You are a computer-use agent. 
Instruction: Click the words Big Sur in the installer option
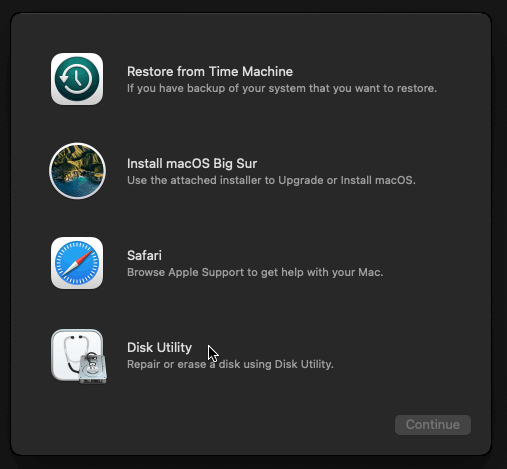[x=235, y=164]
